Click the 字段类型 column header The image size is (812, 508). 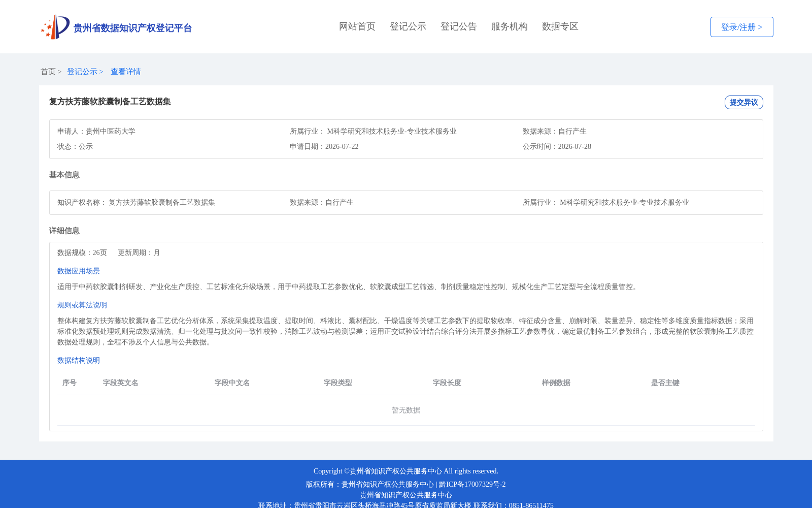tap(338, 383)
